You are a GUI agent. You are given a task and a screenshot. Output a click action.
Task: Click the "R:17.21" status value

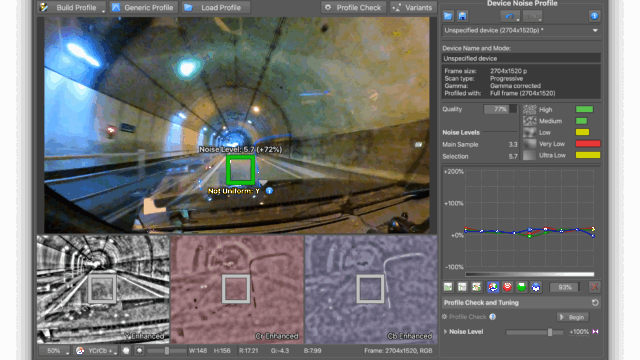(x=249, y=351)
